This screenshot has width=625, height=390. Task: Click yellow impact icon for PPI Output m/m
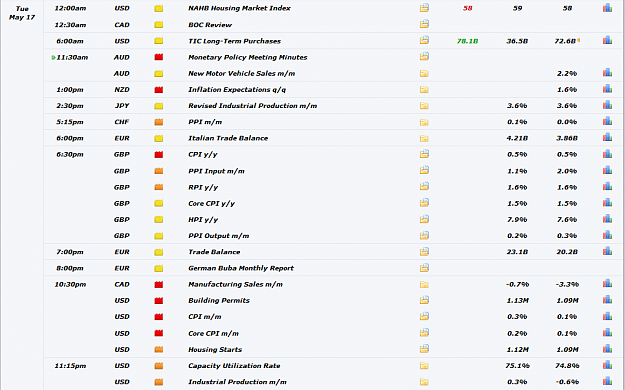[159, 236]
